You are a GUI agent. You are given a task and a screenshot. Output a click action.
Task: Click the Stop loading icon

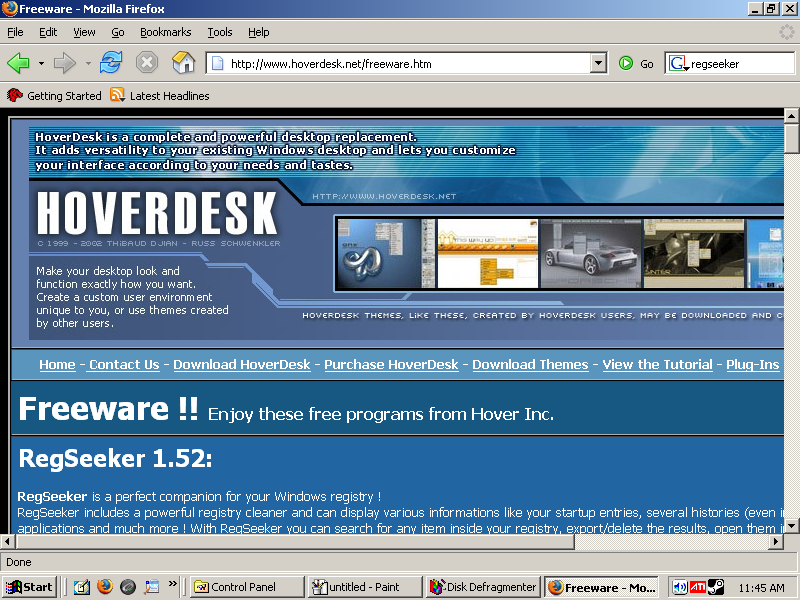tap(147, 63)
